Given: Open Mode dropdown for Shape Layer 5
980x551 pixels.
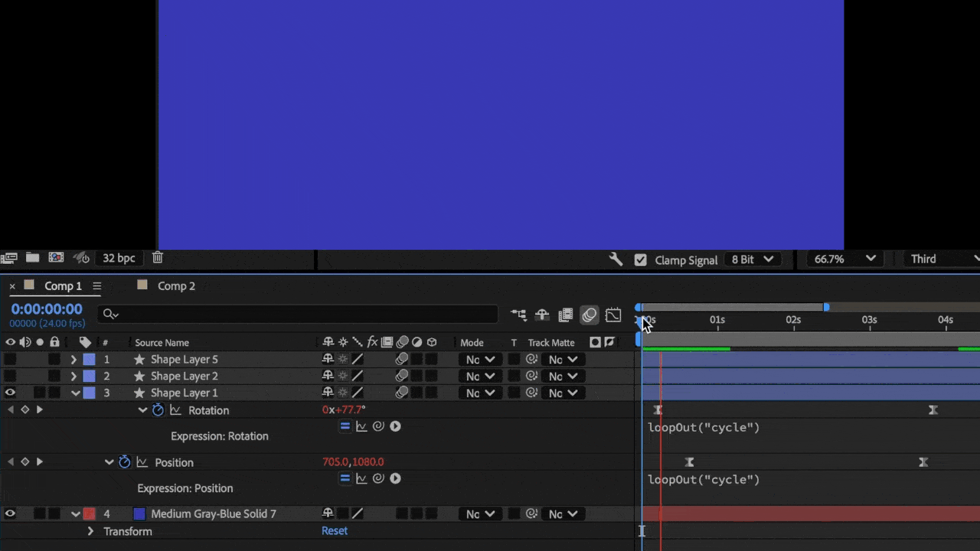Looking at the screenshot, I should (x=480, y=360).
